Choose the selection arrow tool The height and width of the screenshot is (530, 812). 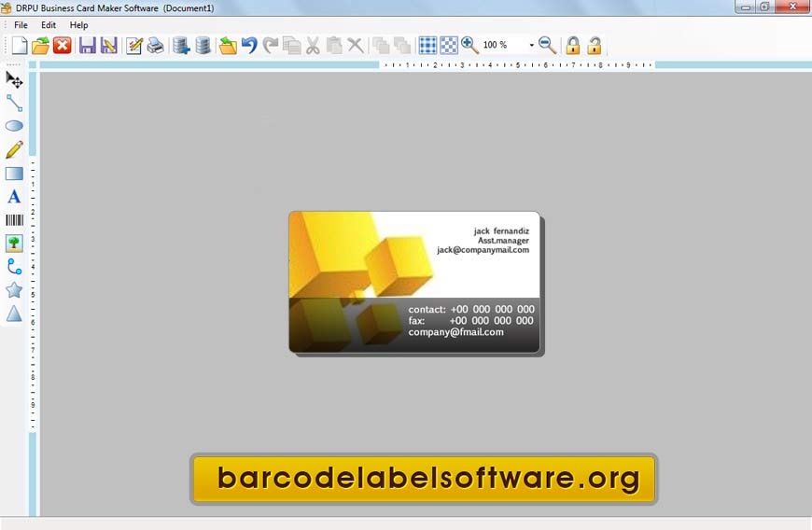tap(14, 79)
